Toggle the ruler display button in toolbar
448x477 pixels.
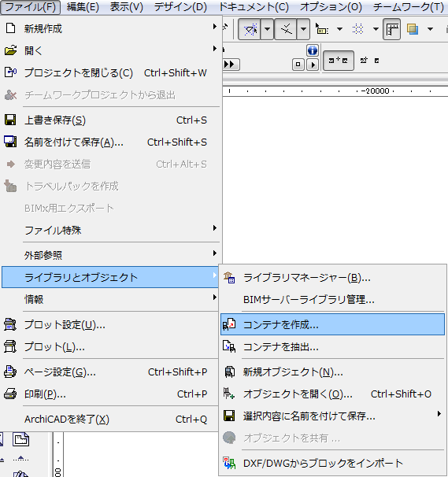[391, 29]
